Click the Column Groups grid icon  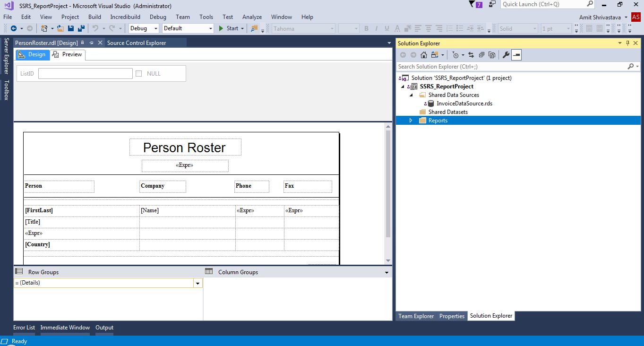(x=209, y=271)
